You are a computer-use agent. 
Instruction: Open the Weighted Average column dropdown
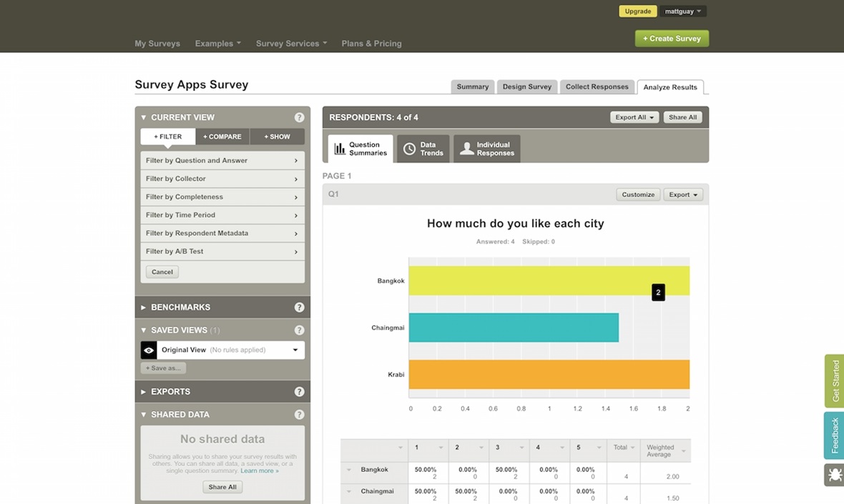click(x=684, y=451)
